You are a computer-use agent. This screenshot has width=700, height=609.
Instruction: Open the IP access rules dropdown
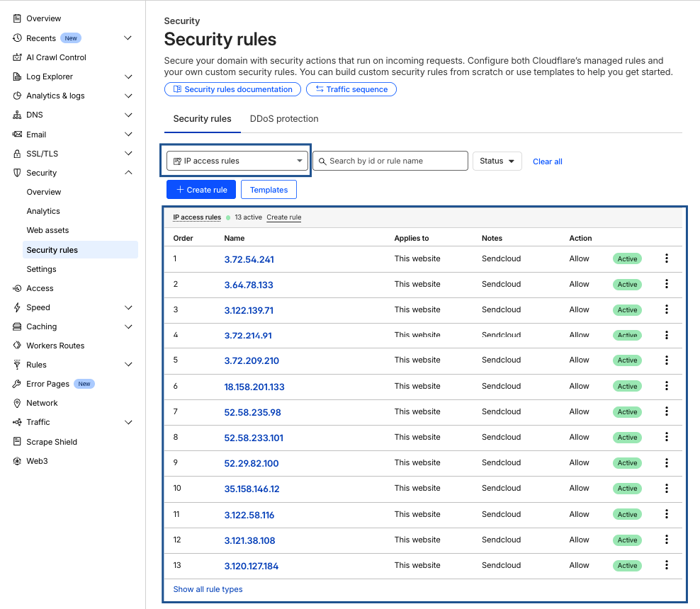coord(237,161)
